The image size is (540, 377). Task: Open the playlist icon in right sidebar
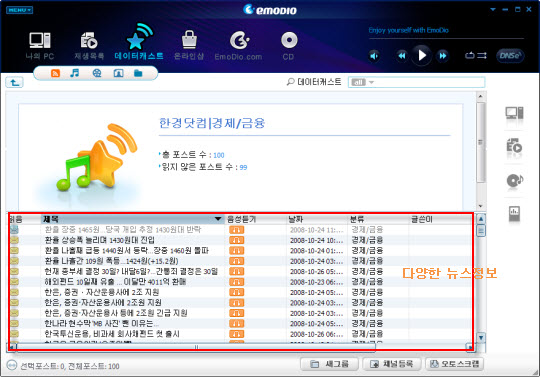[x=514, y=146]
